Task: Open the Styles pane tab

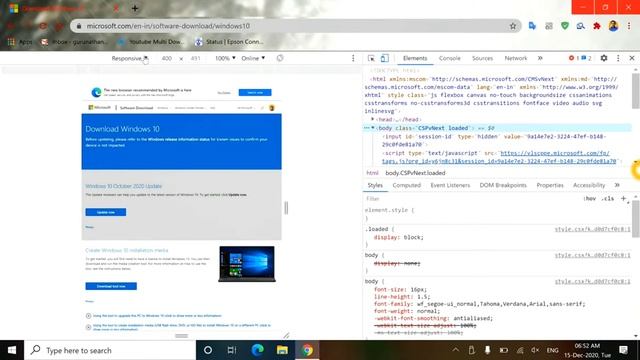Action: [x=375, y=185]
